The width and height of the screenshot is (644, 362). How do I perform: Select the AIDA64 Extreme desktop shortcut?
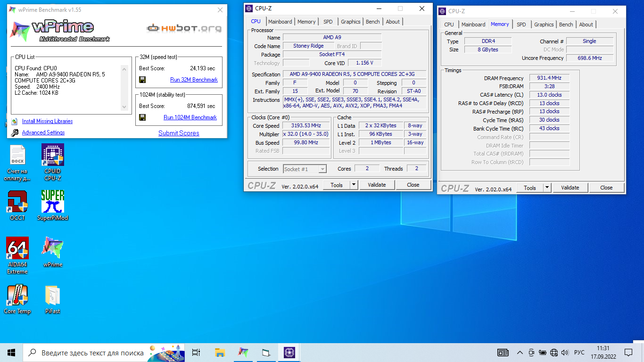pos(17,256)
